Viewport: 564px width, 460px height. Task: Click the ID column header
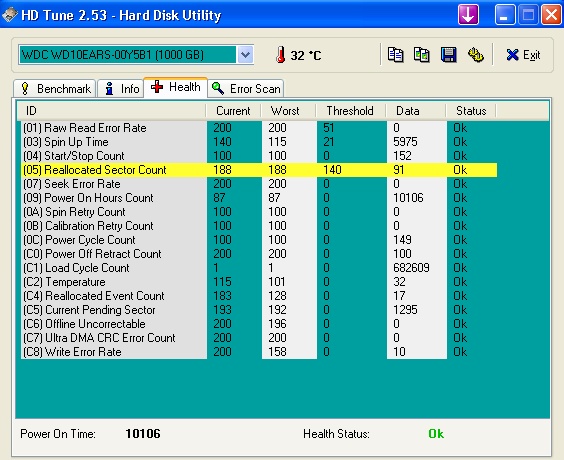pyautogui.click(x=112, y=111)
